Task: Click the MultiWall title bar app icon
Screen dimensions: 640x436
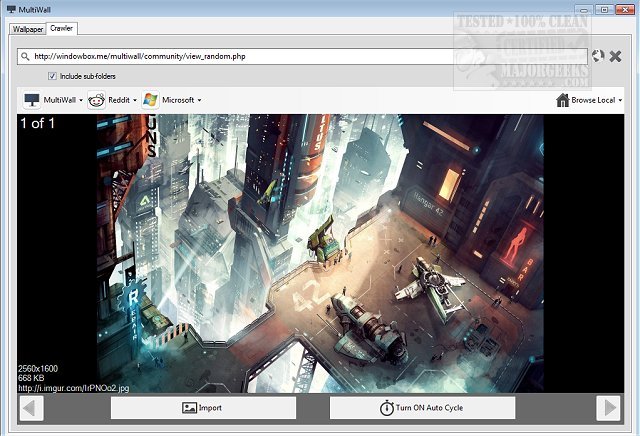Action: coord(11,9)
